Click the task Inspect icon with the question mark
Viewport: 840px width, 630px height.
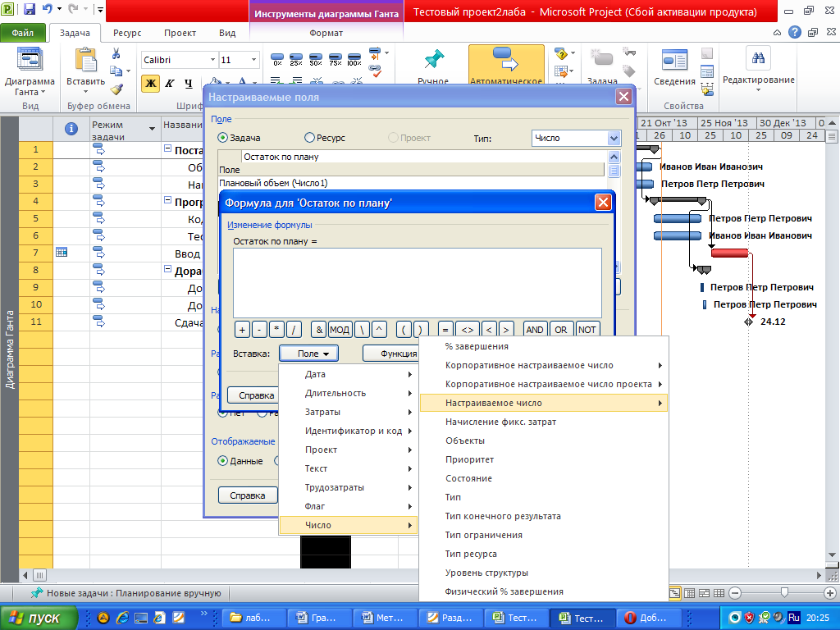point(561,53)
